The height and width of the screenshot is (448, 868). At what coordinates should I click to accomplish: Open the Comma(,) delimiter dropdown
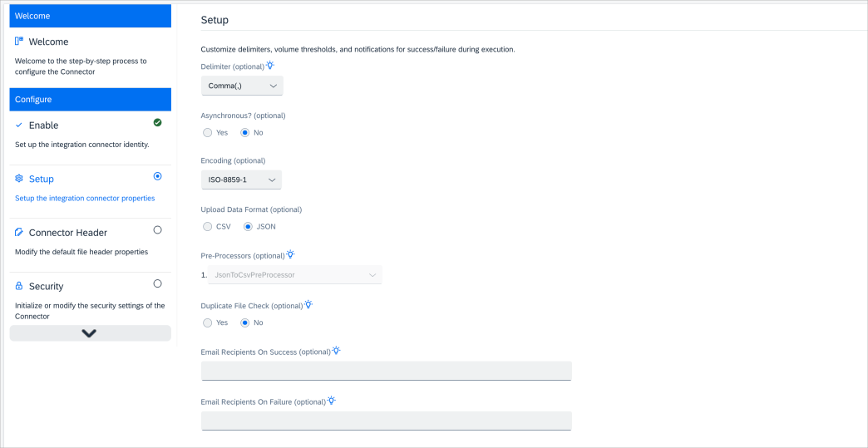[243, 86]
